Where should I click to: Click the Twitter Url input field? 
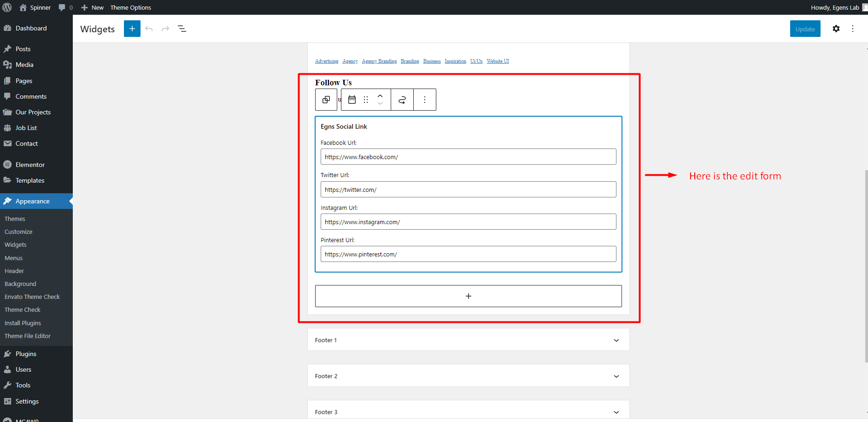(468, 190)
